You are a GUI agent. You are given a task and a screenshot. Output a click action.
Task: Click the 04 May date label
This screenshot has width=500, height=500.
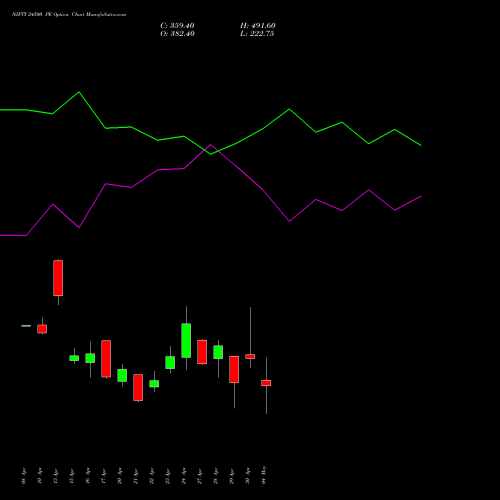pos(264,475)
